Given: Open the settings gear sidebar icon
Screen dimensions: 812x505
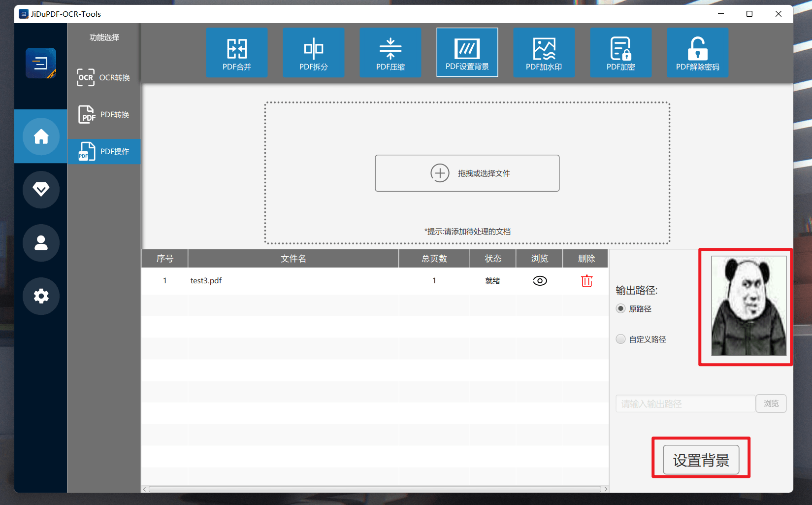Looking at the screenshot, I should click(x=41, y=296).
